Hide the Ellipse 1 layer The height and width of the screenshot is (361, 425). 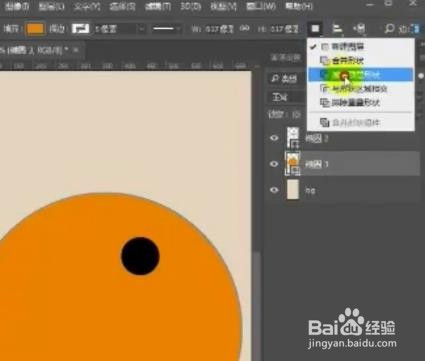[274, 164]
